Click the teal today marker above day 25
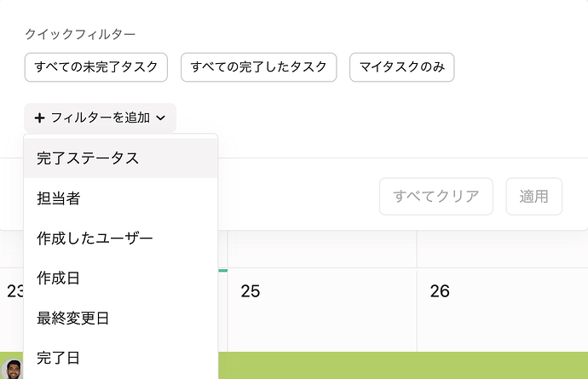The height and width of the screenshot is (379, 588). 223,270
